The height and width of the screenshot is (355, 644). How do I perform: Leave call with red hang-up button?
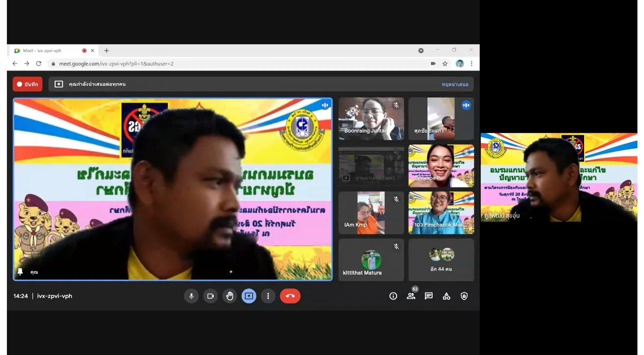[290, 296]
